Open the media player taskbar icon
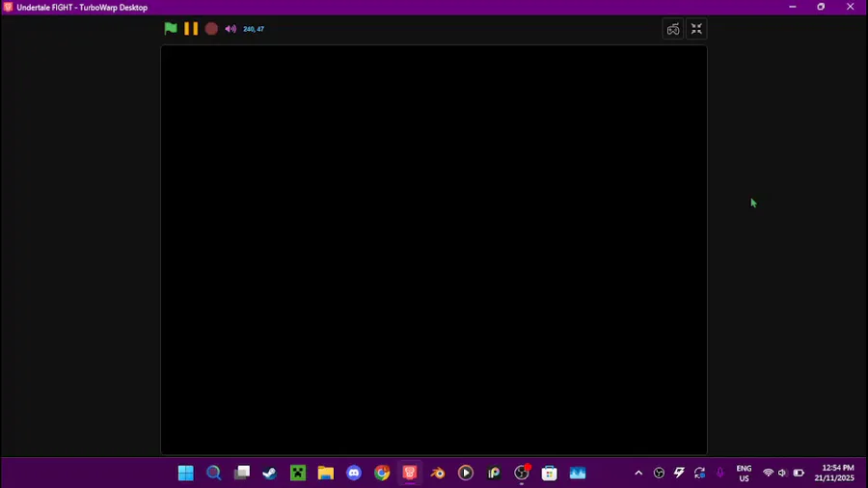Screen dimensions: 868x488 pyautogui.click(x=466, y=474)
